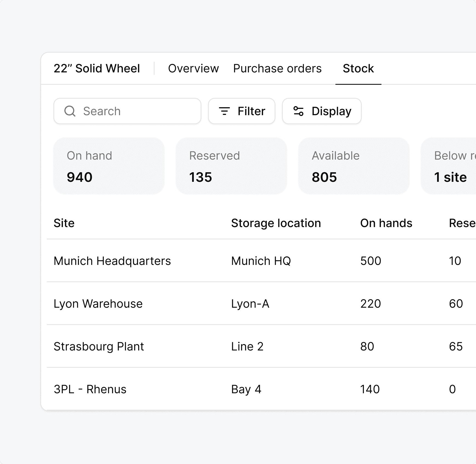
Task: Click the 22″ Solid Wheel title
Action: tap(97, 68)
